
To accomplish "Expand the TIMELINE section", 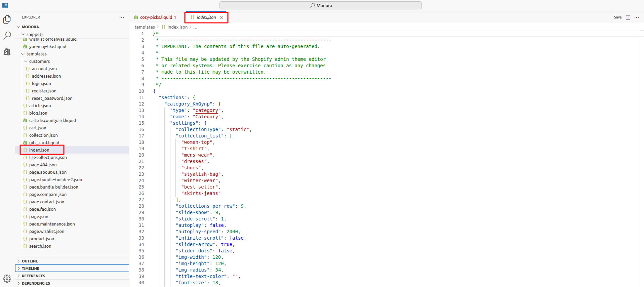I will pos(72,268).
